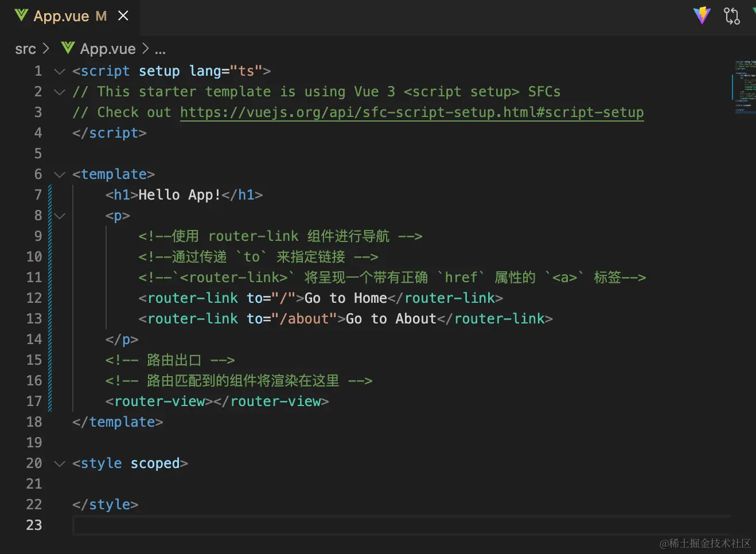Collapse the script setup block at line 1
This screenshot has height=554, width=756.
click(60, 71)
